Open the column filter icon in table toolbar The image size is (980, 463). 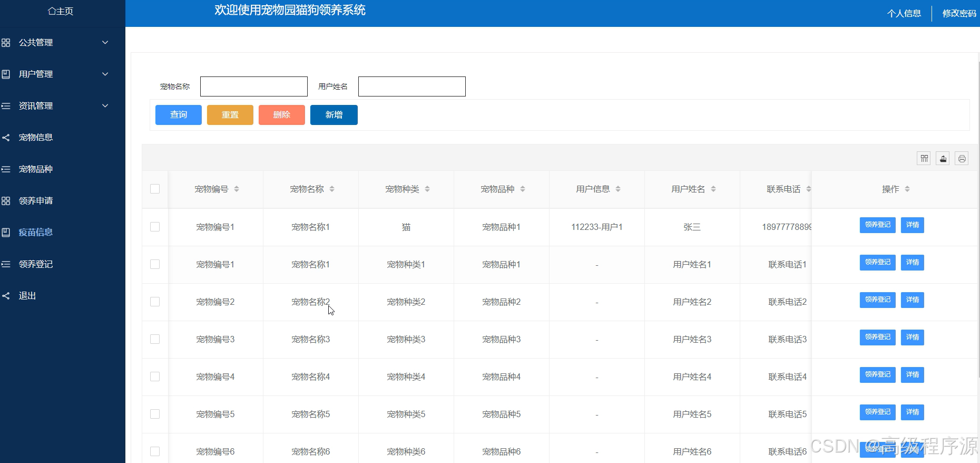(x=924, y=158)
